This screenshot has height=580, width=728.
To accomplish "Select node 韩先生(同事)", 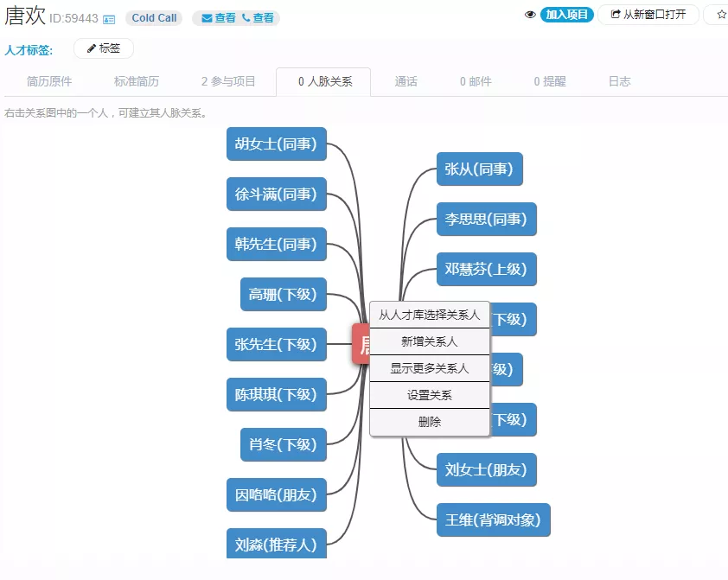I will click(x=277, y=244).
